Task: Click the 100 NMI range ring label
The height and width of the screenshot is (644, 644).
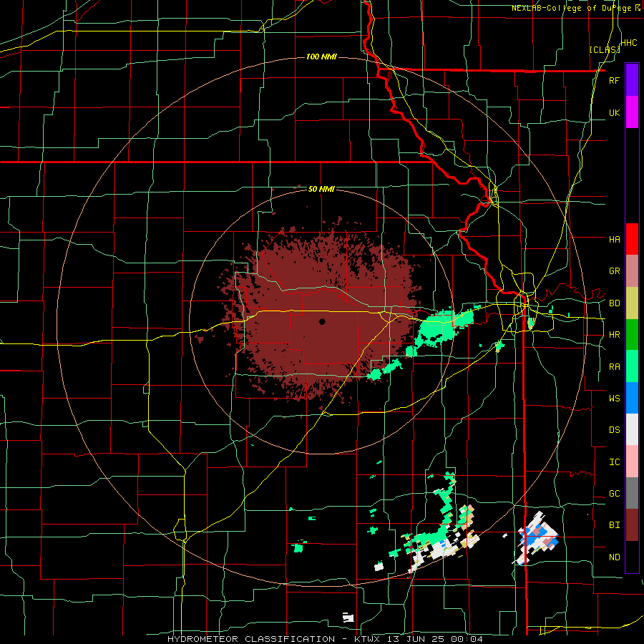Action: pyautogui.click(x=321, y=57)
